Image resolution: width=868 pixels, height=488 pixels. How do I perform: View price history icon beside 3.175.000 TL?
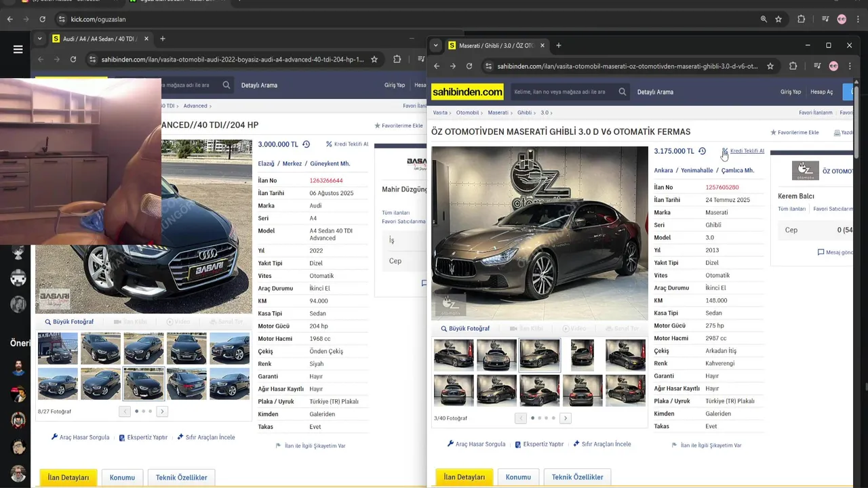coord(702,151)
